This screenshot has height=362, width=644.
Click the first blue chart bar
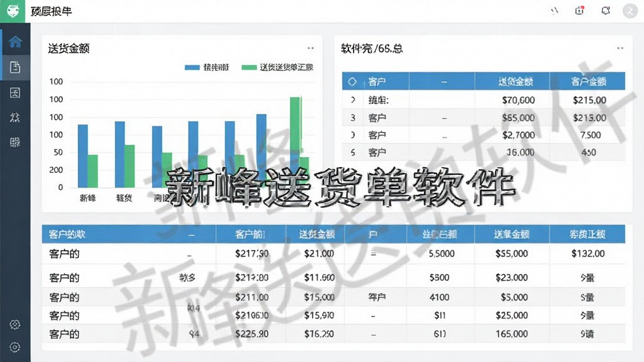tap(82, 156)
